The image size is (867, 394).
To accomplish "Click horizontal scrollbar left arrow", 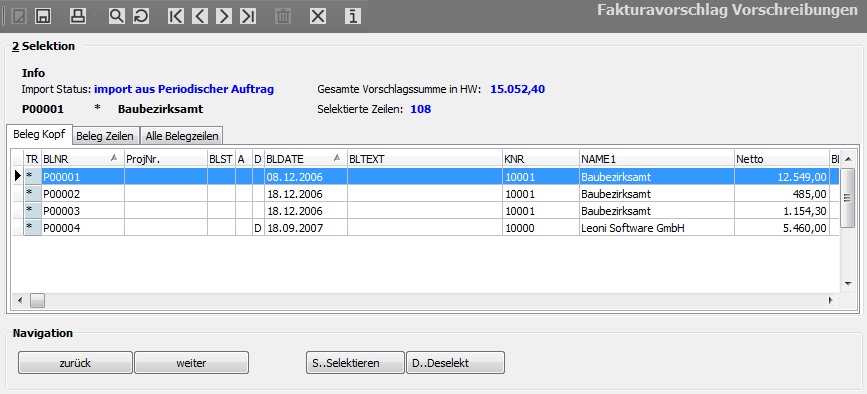I will tap(20, 300).
